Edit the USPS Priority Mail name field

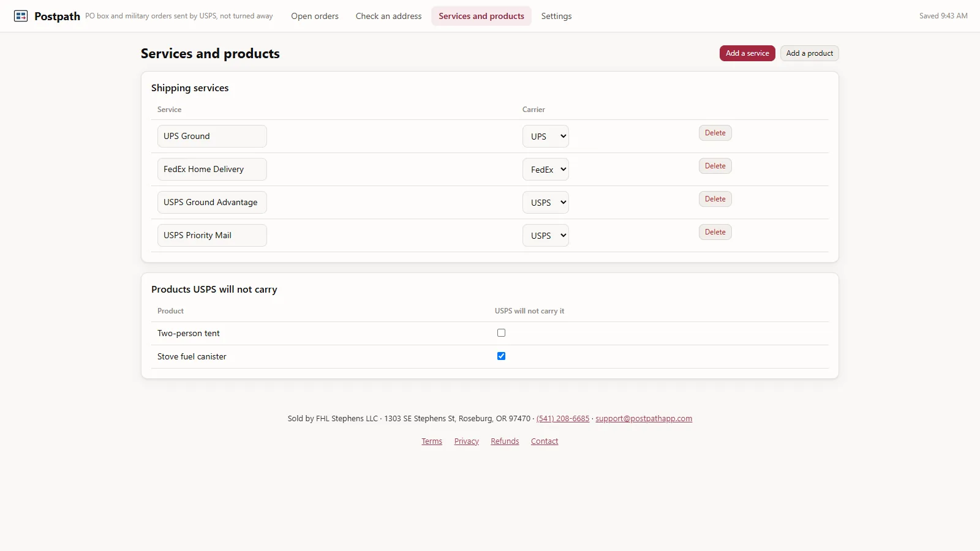pyautogui.click(x=212, y=235)
